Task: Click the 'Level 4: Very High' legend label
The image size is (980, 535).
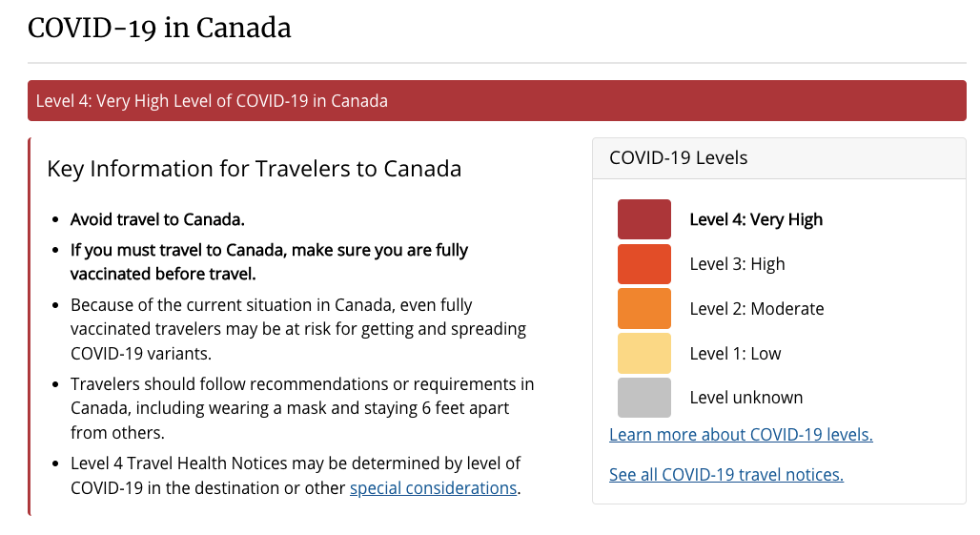Action: pos(756,219)
